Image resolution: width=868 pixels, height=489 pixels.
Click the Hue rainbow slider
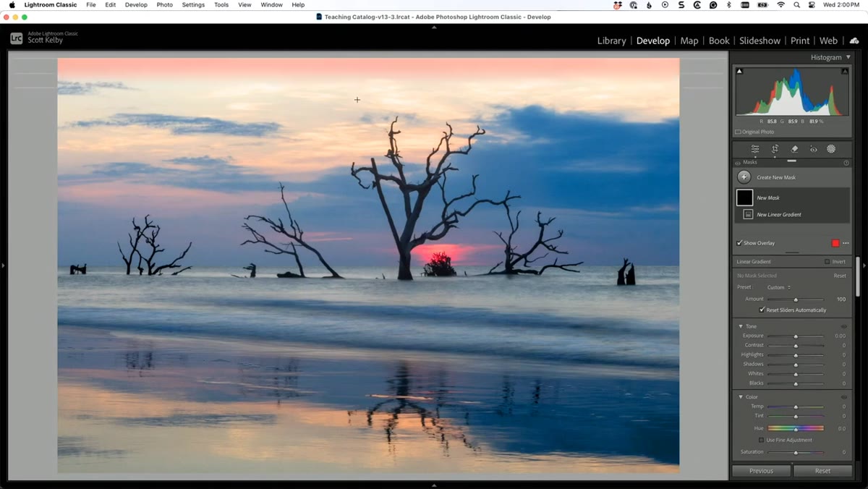coord(796,428)
